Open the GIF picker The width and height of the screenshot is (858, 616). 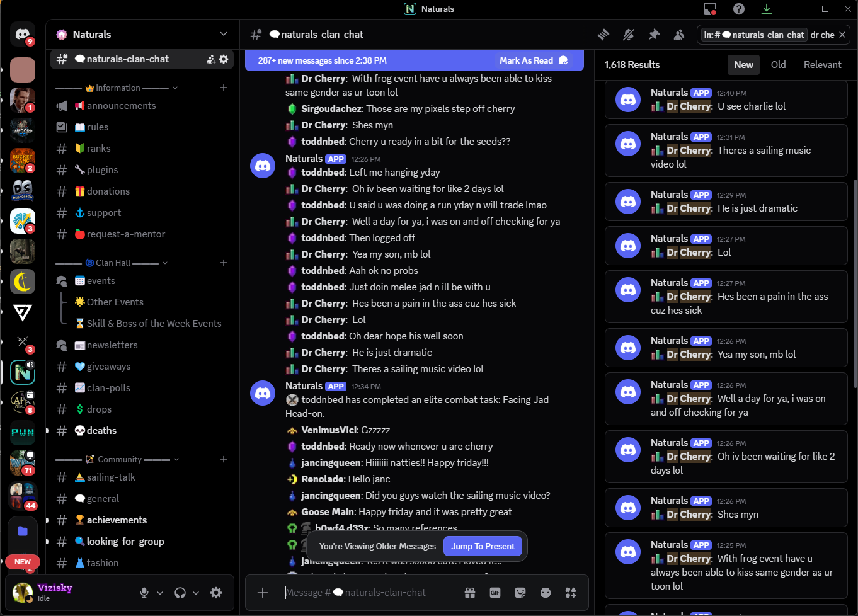[495, 593]
